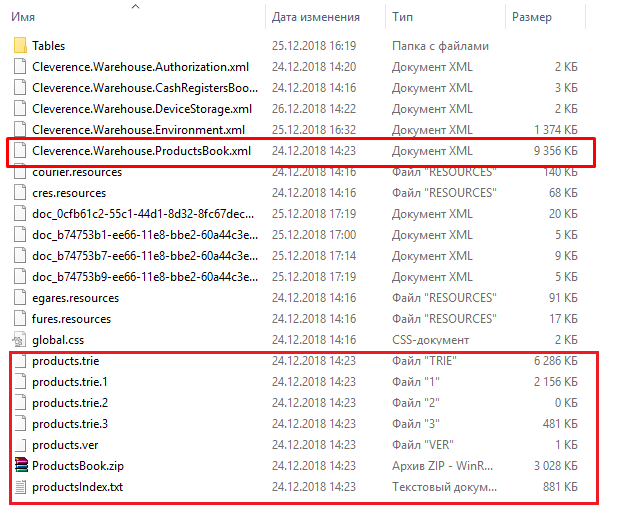Click the products.trie.2 file icon
The height and width of the screenshot is (515, 628).
20,402
